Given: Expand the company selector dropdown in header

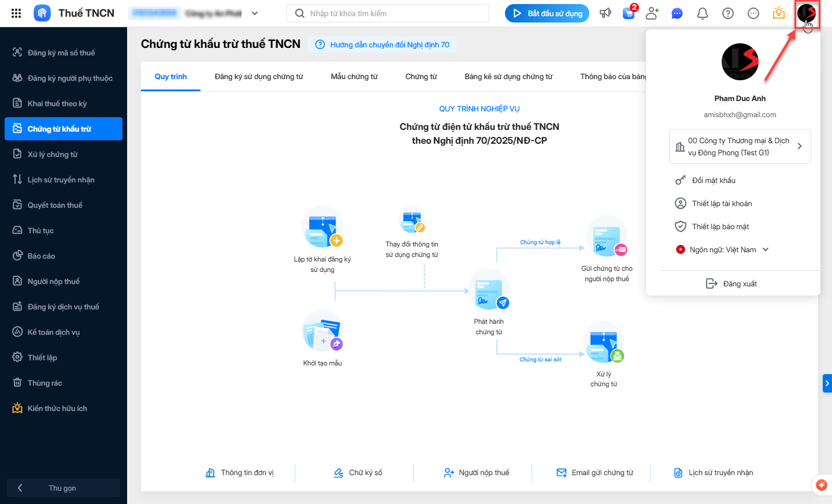Looking at the screenshot, I should (255, 13).
